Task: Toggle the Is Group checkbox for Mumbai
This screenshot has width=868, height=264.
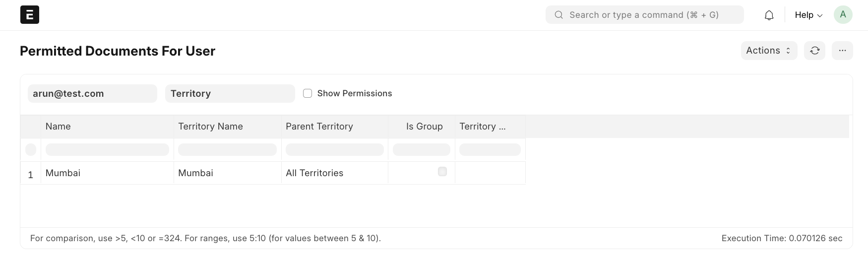Action: pos(442,172)
